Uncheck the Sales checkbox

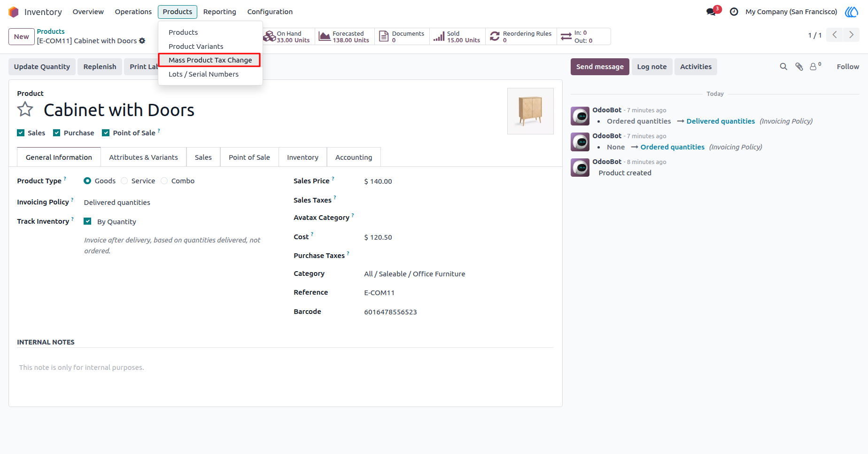click(x=21, y=133)
